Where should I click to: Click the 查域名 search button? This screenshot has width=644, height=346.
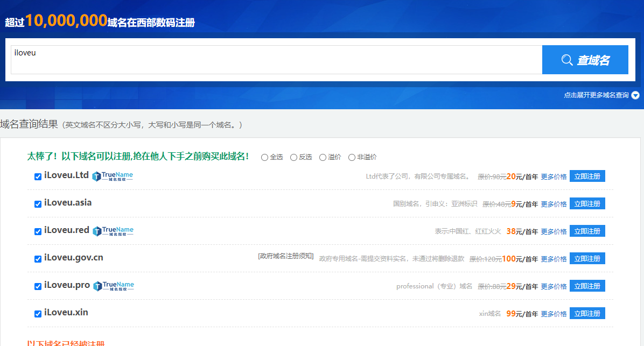tap(585, 60)
